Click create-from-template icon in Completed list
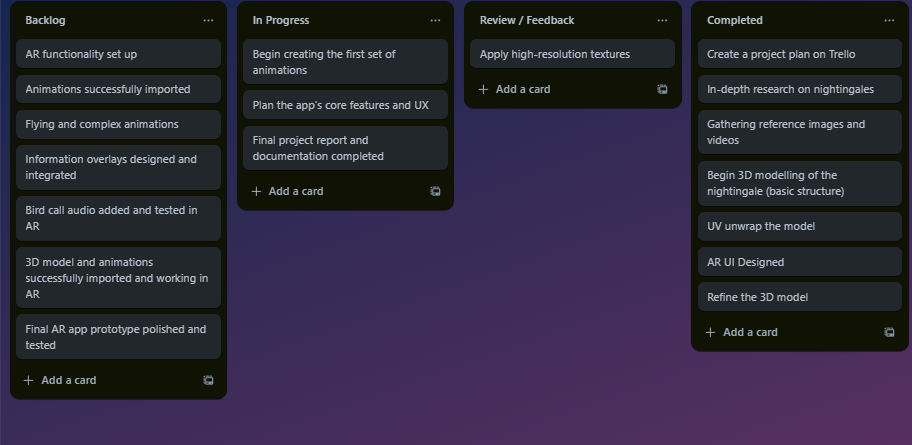Image resolution: width=912 pixels, height=445 pixels. coord(889,332)
